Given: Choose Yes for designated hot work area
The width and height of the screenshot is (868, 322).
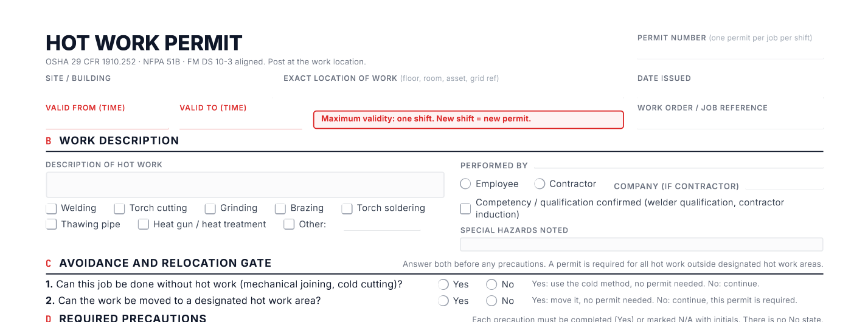Looking at the screenshot, I should (x=443, y=301).
